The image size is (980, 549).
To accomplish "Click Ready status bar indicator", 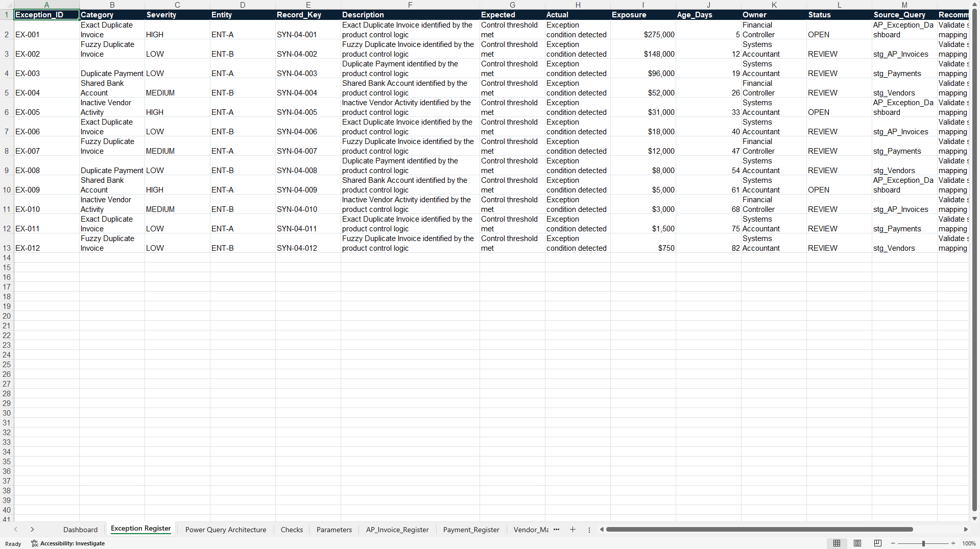I will coord(13,543).
